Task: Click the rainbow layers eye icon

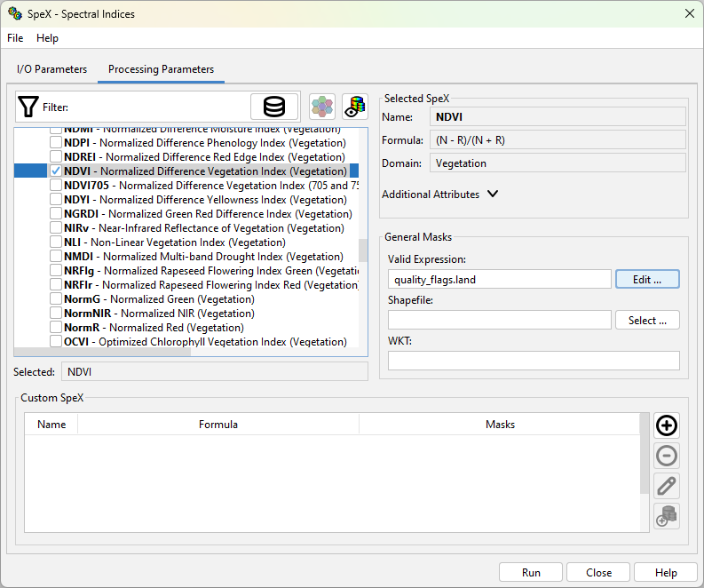Action: click(355, 107)
